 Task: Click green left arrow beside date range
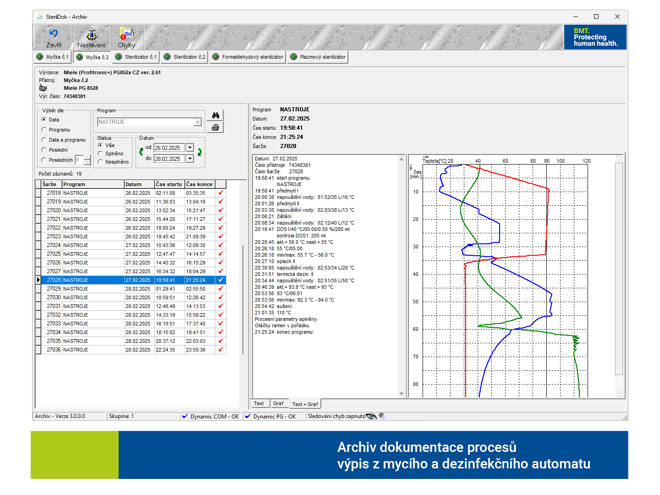coord(141,152)
